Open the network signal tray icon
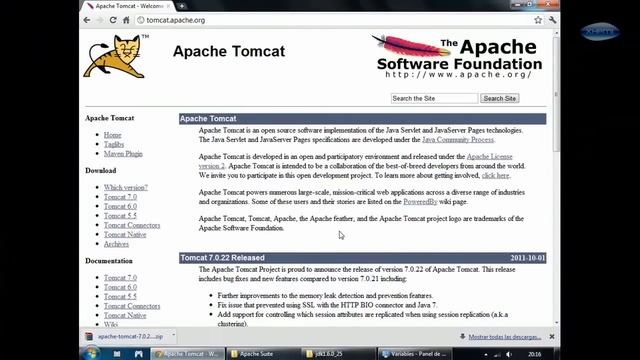 497,354
